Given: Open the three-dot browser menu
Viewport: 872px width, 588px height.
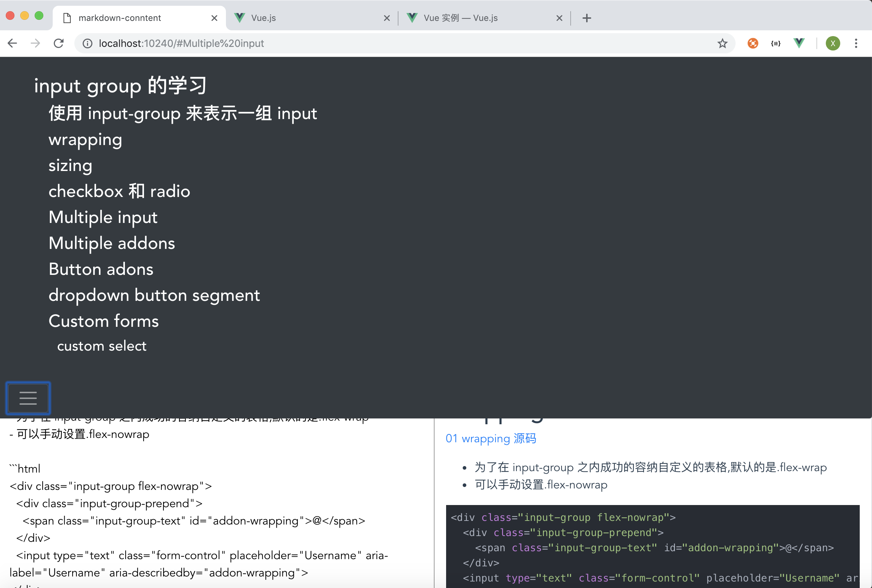Looking at the screenshot, I should coord(856,43).
